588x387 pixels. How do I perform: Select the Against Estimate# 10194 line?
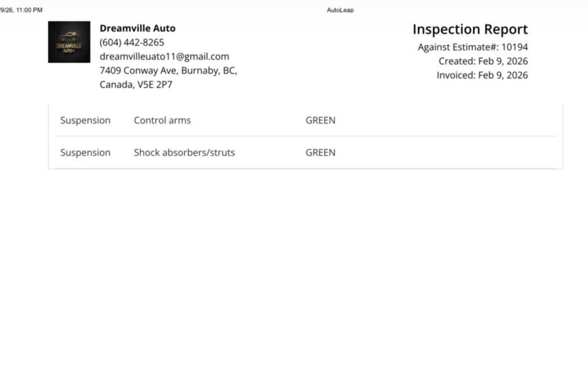(472, 47)
